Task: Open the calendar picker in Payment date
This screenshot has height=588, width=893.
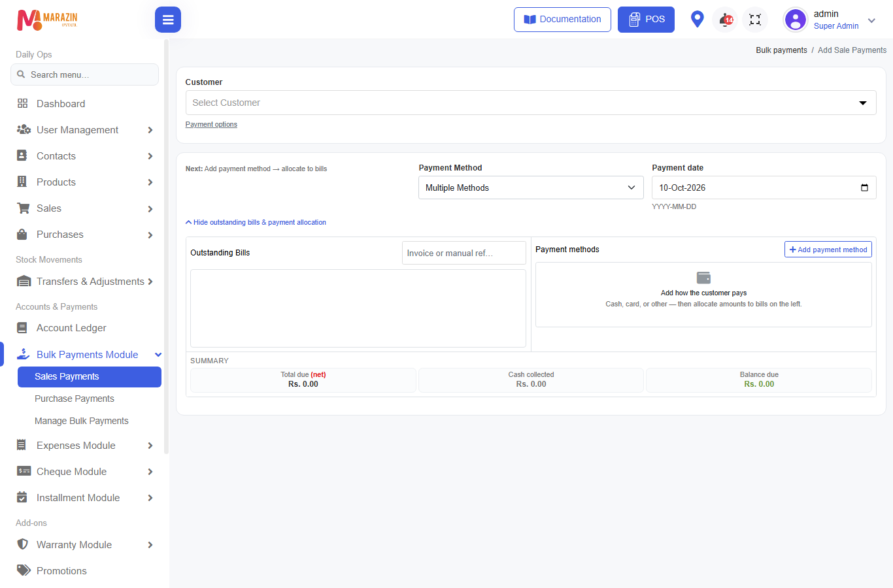Action: pyautogui.click(x=864, y=188)
